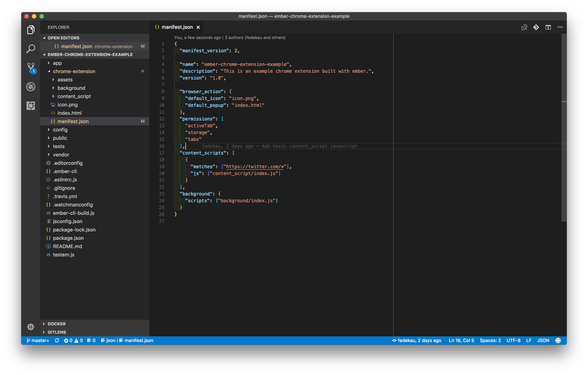588x375 pixels.
Task: Open the .ember-cli file
Action: tap(95, 172)
